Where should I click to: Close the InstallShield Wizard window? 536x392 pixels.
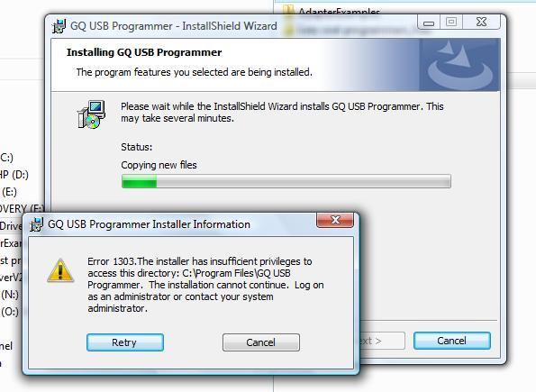(481, 23)
